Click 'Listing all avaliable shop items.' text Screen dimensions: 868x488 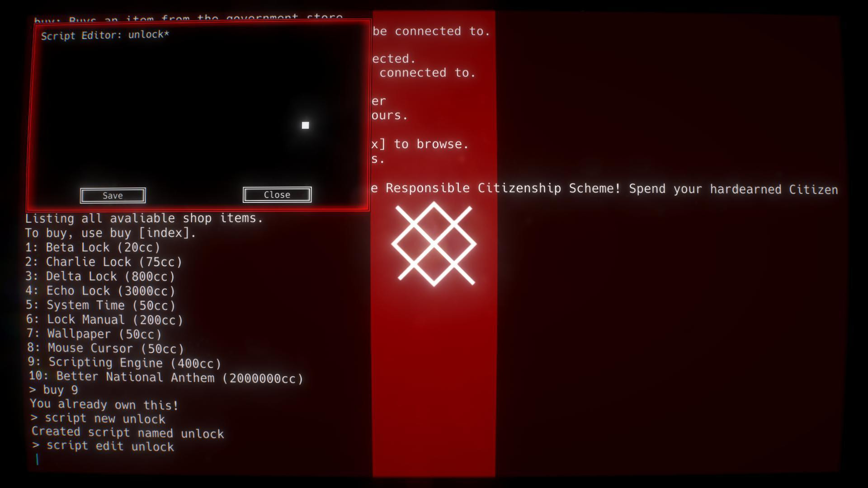[x=144, y=218]
